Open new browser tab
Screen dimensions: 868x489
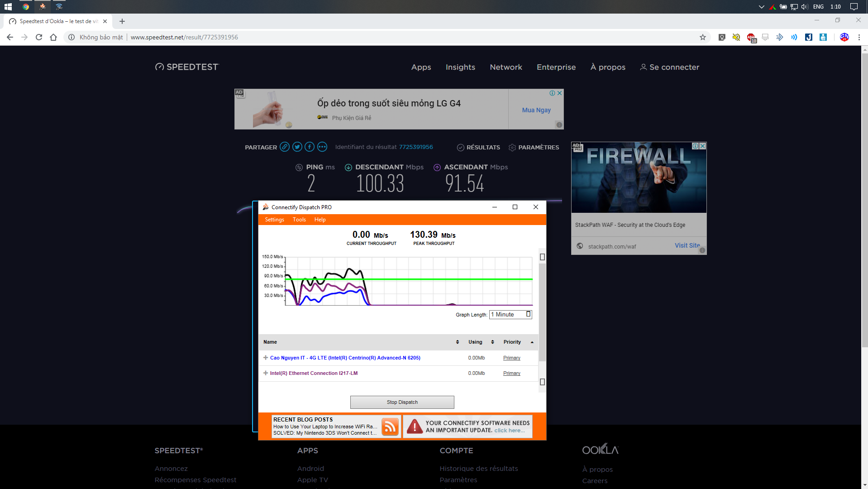122,21
